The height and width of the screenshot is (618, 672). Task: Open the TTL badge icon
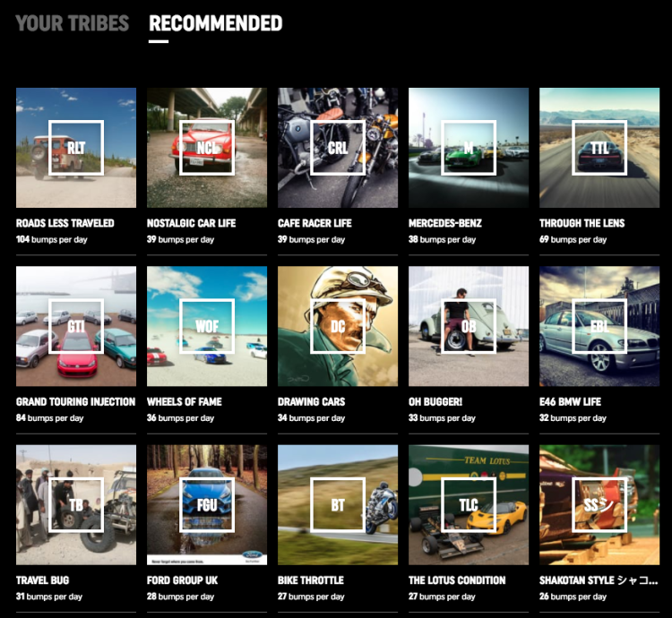pos(599,148)
